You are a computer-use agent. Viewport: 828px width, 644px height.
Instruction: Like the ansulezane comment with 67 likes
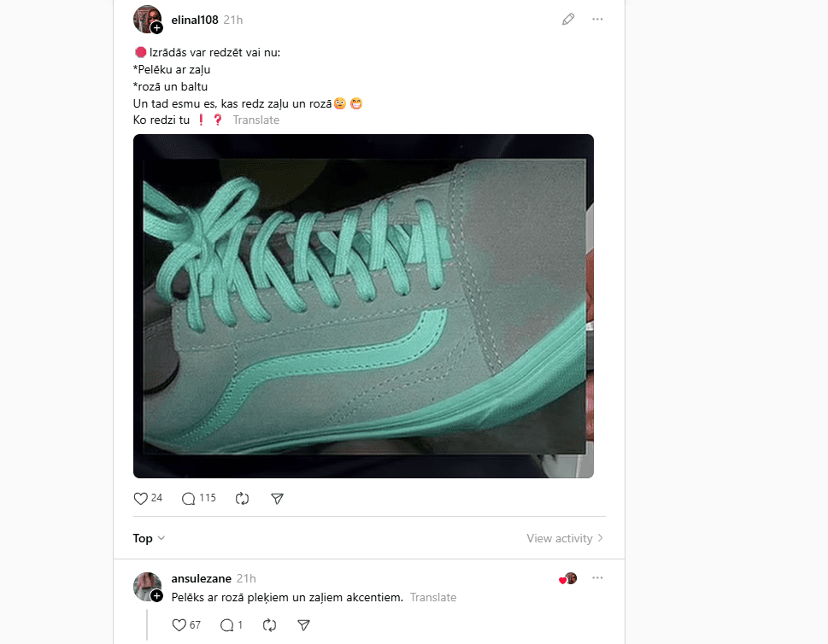tap(179, 625)
